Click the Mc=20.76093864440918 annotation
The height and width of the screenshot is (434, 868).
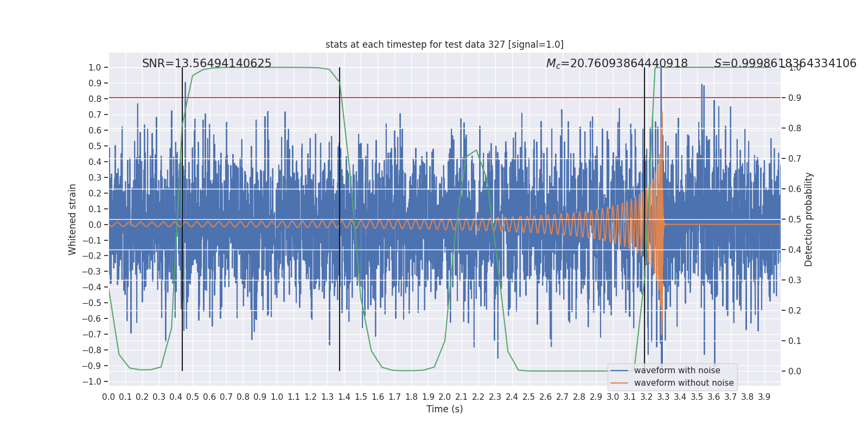[x=617, y=63]
